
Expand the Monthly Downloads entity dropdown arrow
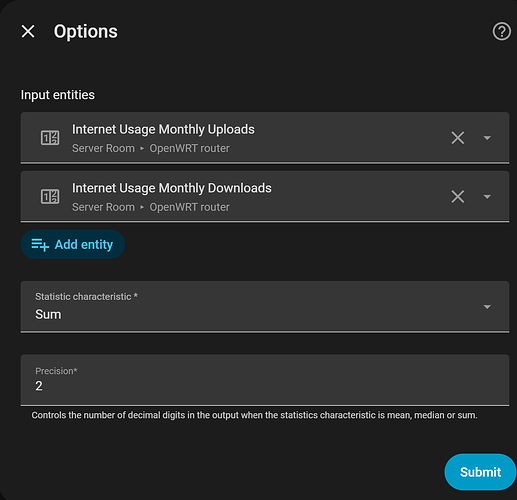(487, 197)
